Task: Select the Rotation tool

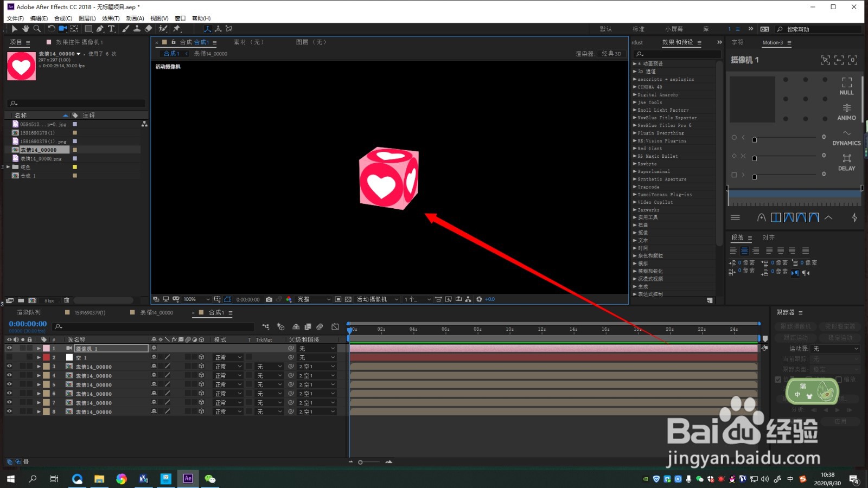Action: tap(52, 29)
